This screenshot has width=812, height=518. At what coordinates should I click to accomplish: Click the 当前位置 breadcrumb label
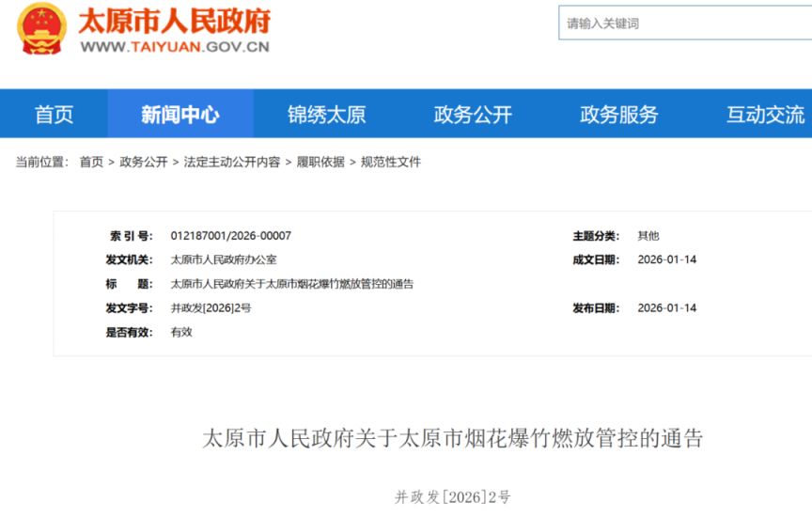coord(42,162)
